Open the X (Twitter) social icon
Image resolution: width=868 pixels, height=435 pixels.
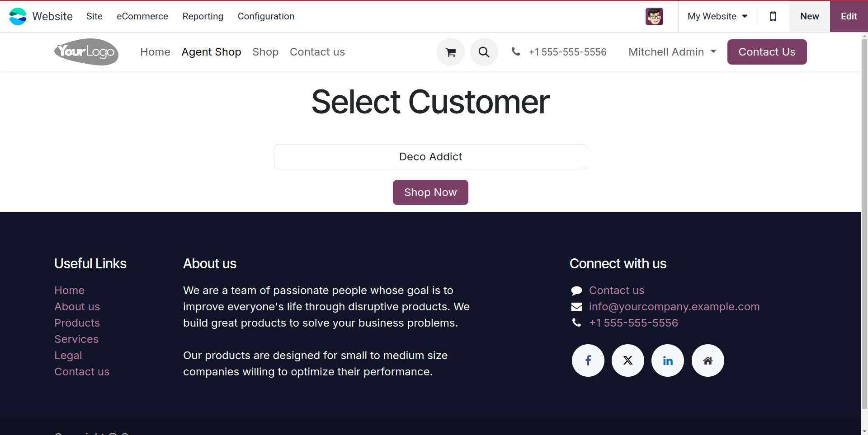[627, 360]
